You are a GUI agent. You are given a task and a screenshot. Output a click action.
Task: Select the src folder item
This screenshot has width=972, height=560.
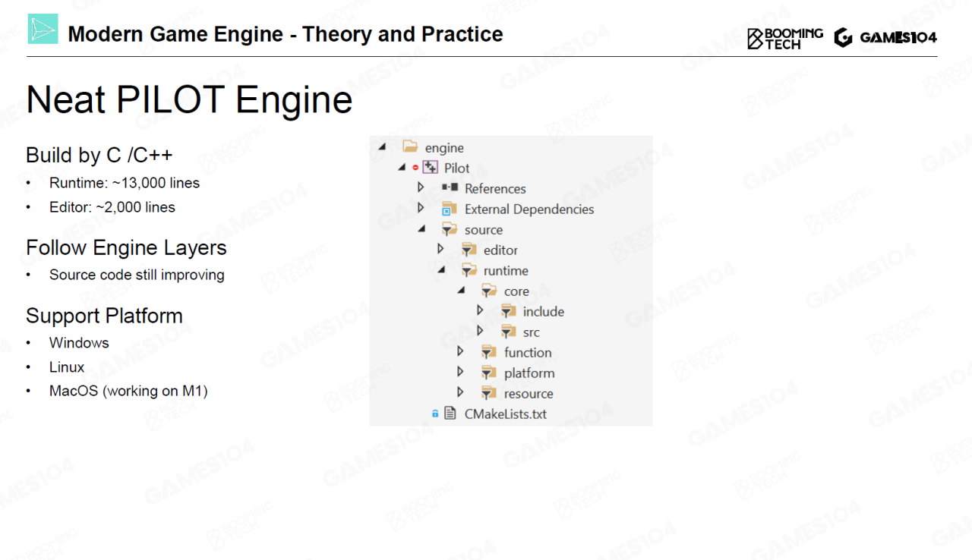(x=531, y=332)
